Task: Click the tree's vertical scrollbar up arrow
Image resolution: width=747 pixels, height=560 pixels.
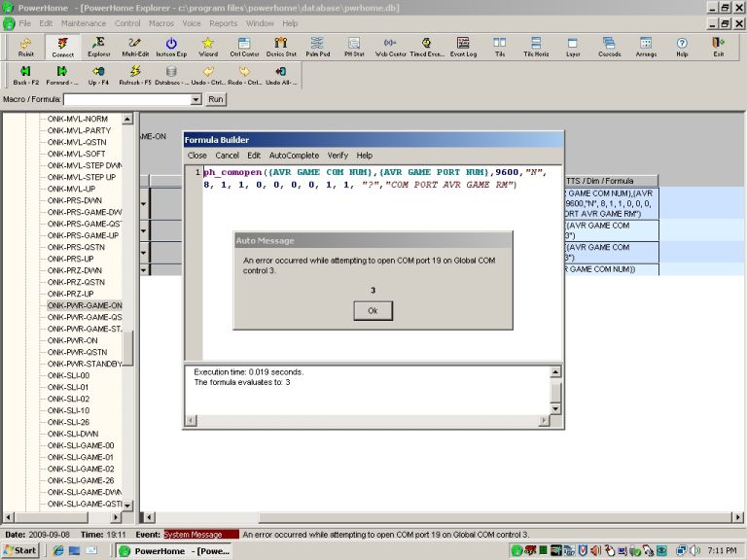Action: pos(127,119)
